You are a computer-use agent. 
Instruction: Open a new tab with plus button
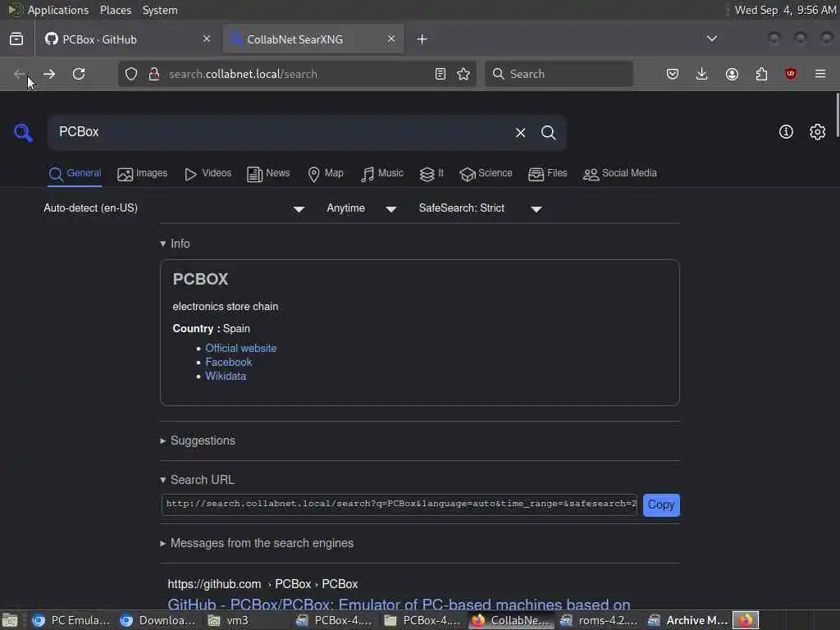pyautogui.click(x=422, y=39)
